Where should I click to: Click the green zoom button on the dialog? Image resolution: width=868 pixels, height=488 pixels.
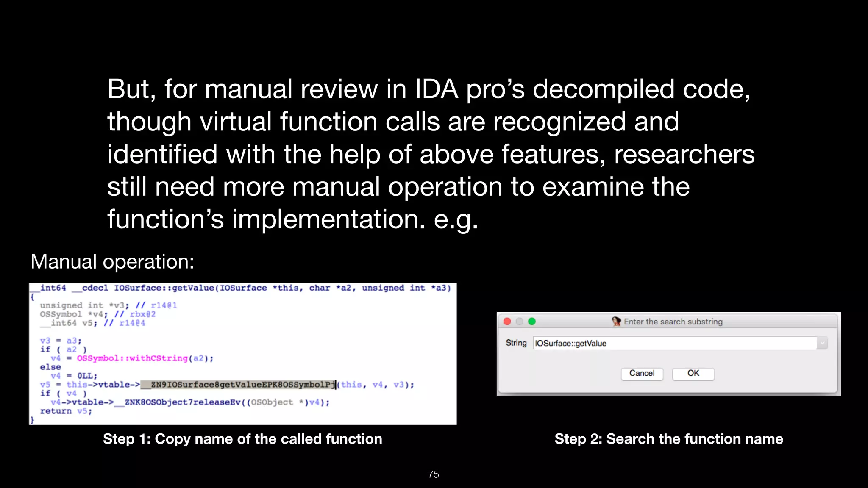pyautogui.click(x=532, y=322)
